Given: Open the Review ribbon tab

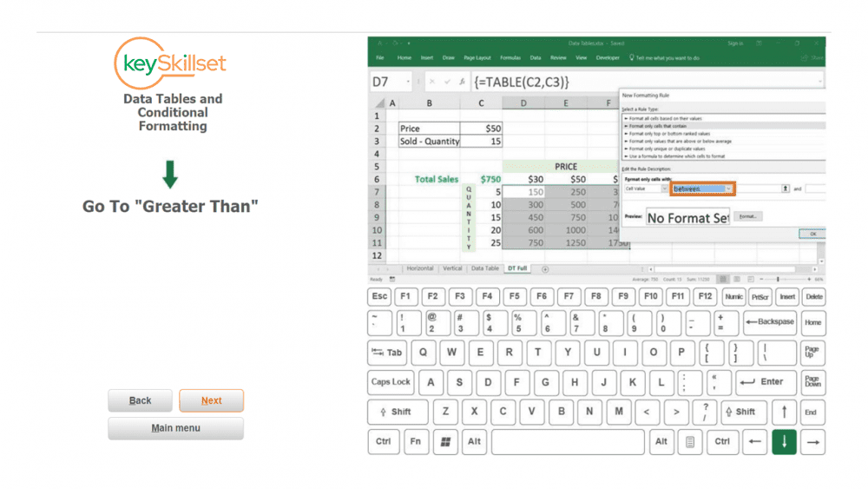Looking at the screenshot, I should [x=558, y=57].
